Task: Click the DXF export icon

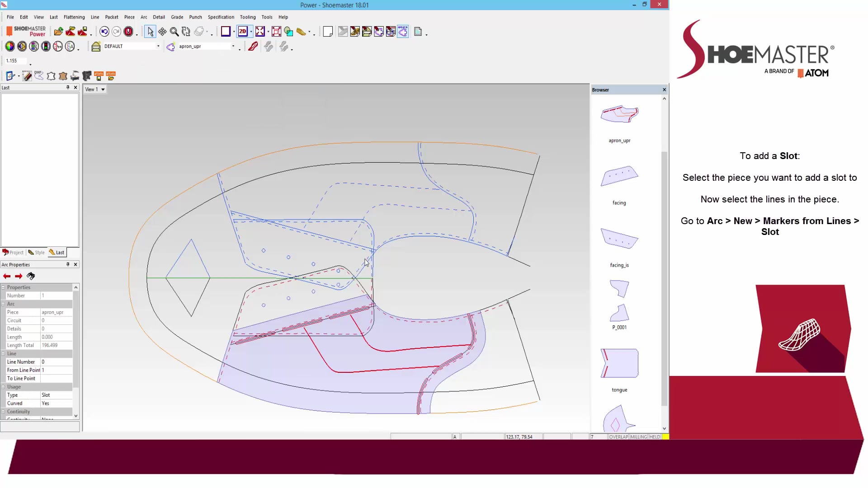Action: coord(39,76)
